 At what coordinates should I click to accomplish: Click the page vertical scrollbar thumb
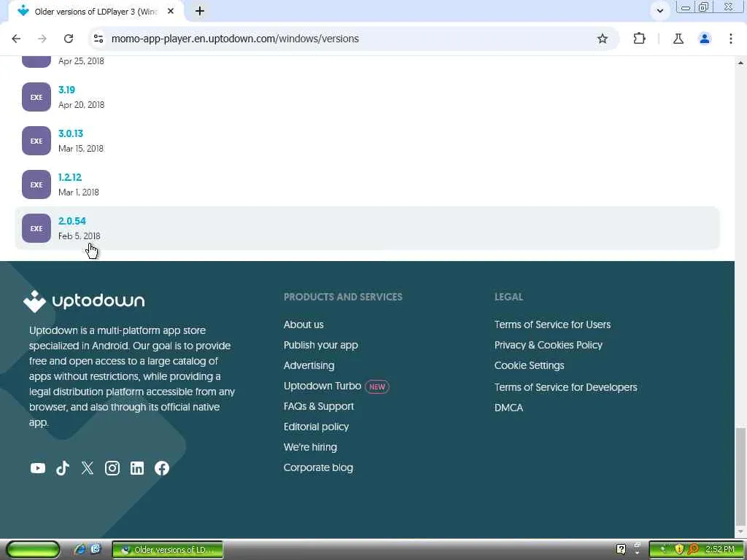click(740, 475)
